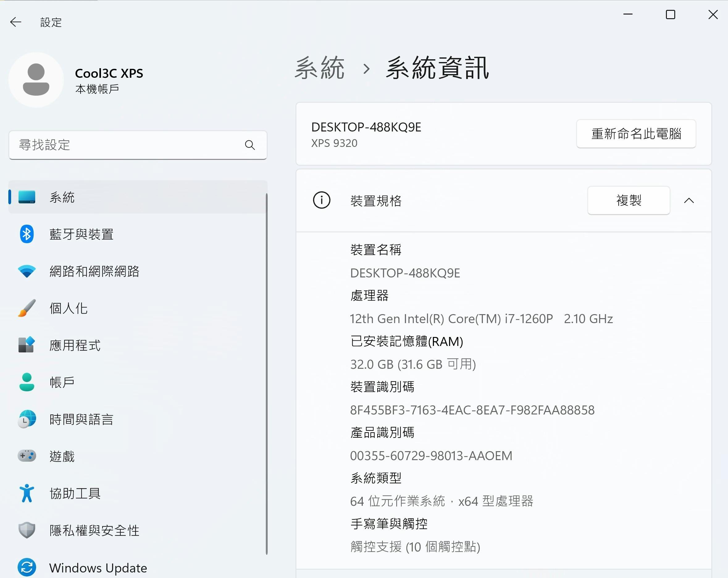Viewport: 728px width, 578px height.
Task: Click the game controller icon
Action: pyautogui.click(x=27, y=456)
